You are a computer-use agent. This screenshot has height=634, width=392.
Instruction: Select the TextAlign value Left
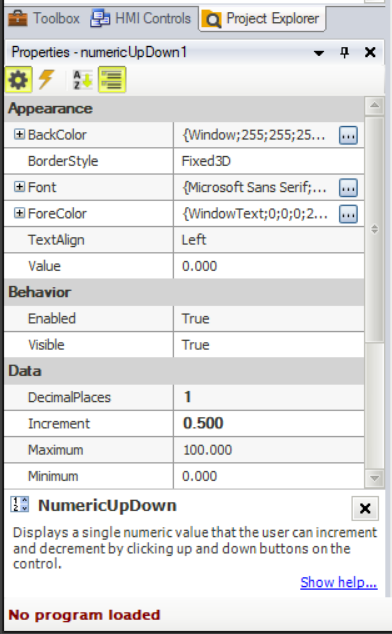coord(269,240)
